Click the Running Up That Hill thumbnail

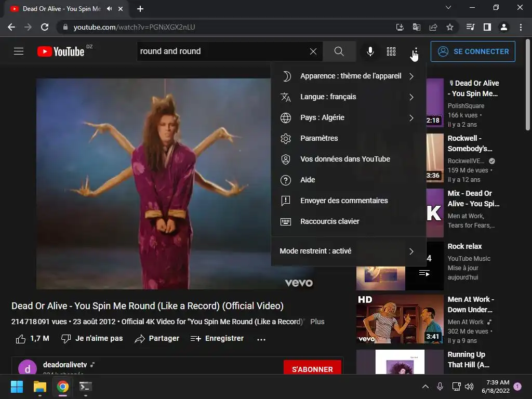400,362
